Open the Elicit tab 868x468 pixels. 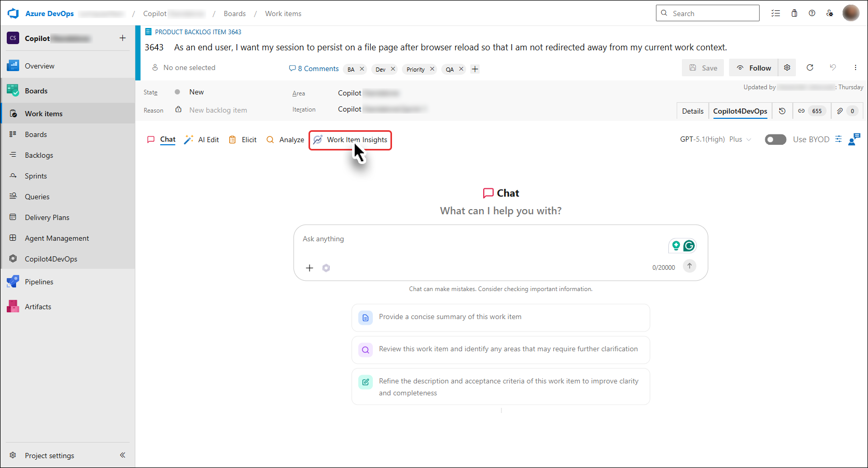coord(243,140)
